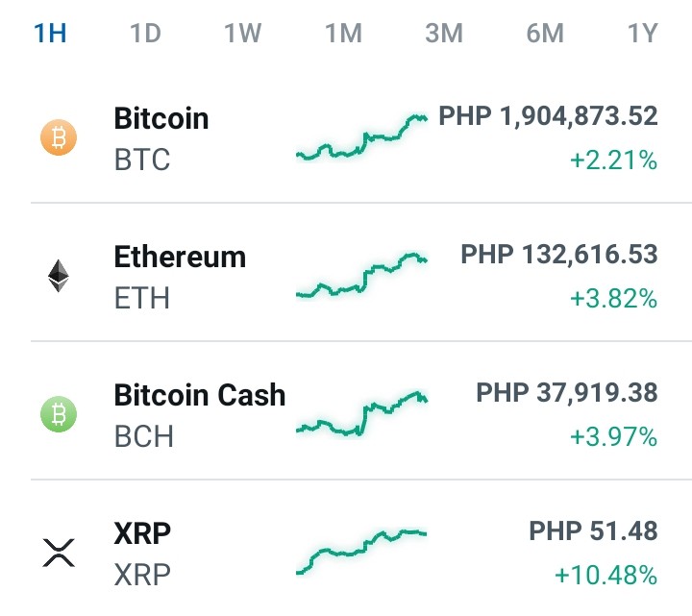Click the Ethereum diamond logo icon
The image size is (692, 616).
point(59,276)
